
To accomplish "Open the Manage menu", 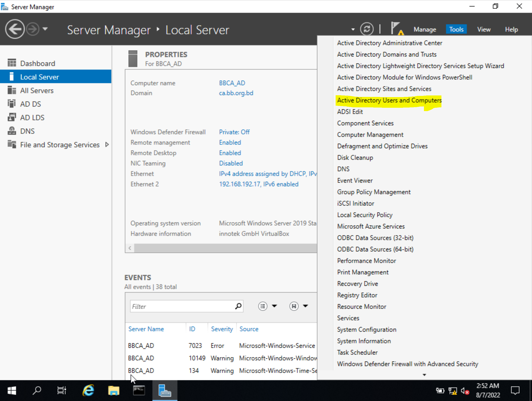I will (x=425, y=29).
